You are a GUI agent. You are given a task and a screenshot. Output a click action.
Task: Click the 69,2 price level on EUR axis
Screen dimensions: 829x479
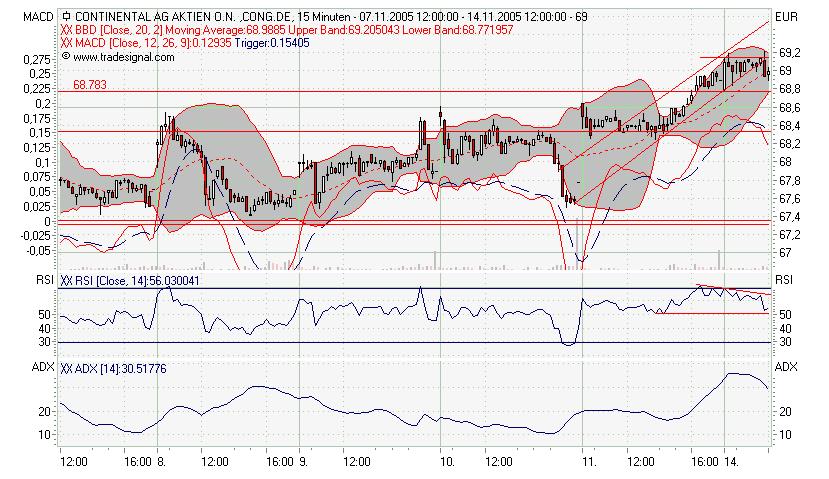[x=788, y=52]
